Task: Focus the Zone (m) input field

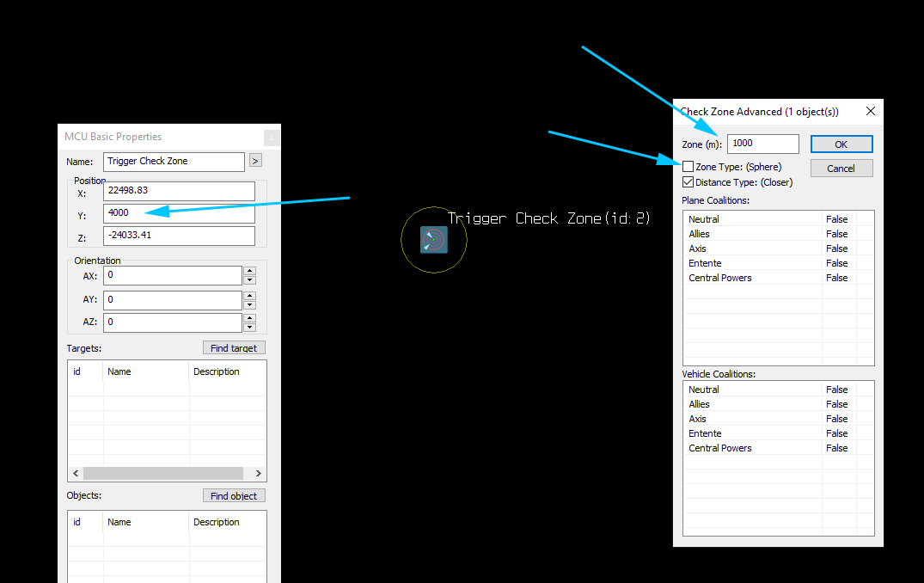Action: tap(763, 144)
